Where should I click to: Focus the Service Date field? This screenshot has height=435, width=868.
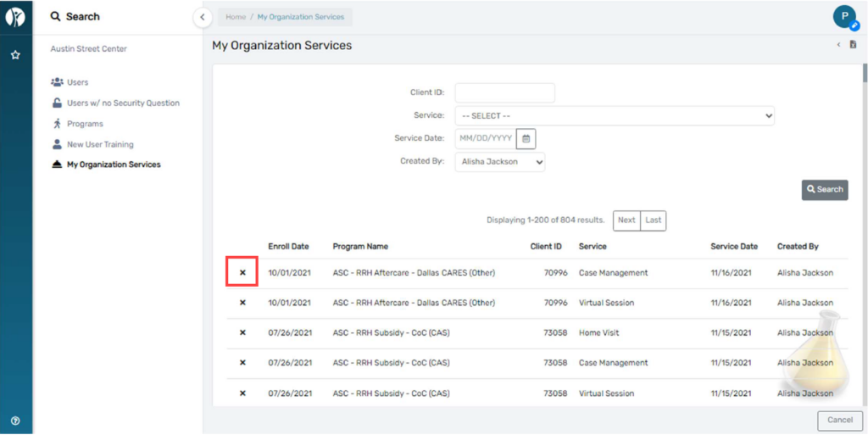pyautogui.click(x=486, y=138)
